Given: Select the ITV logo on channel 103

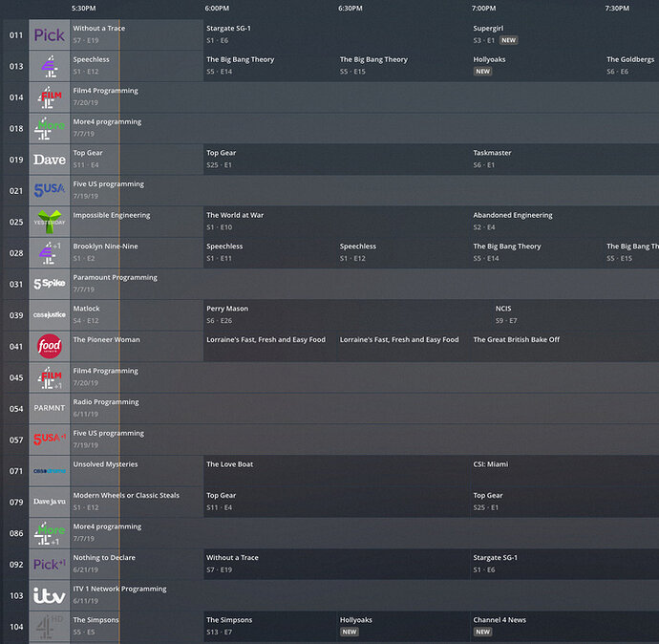Looking at the screenshot, I should pos(49,595).
